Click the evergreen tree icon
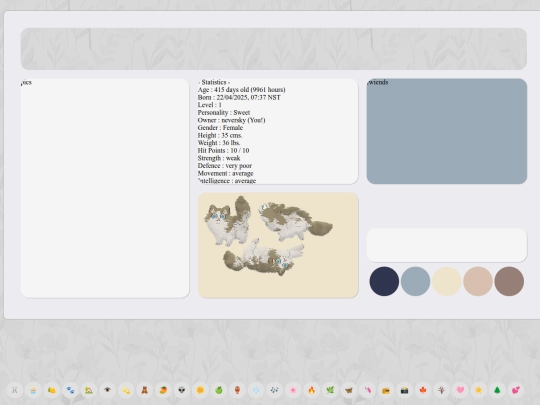The height and width of the screenshot is (405, 540). 498,390
